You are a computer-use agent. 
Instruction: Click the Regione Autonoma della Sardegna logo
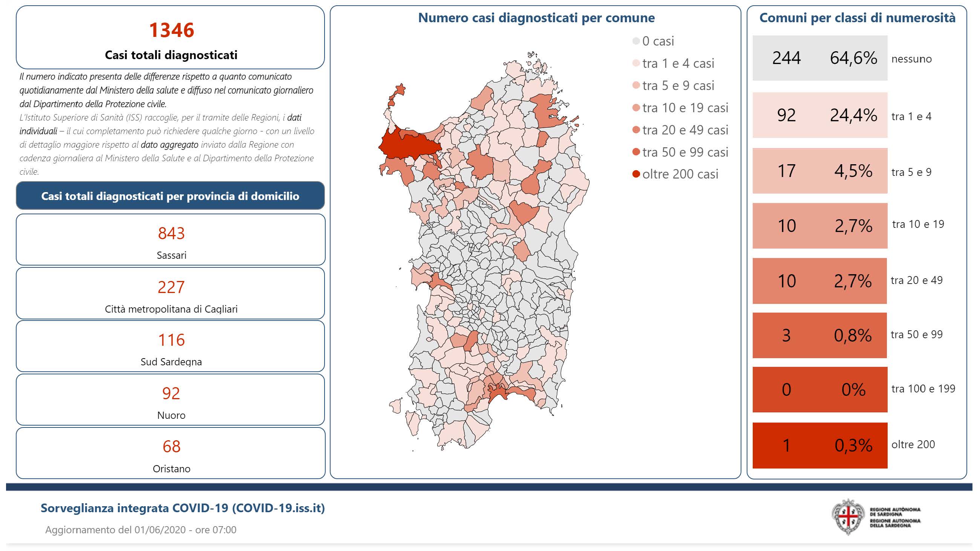click(x=848, y=517)
